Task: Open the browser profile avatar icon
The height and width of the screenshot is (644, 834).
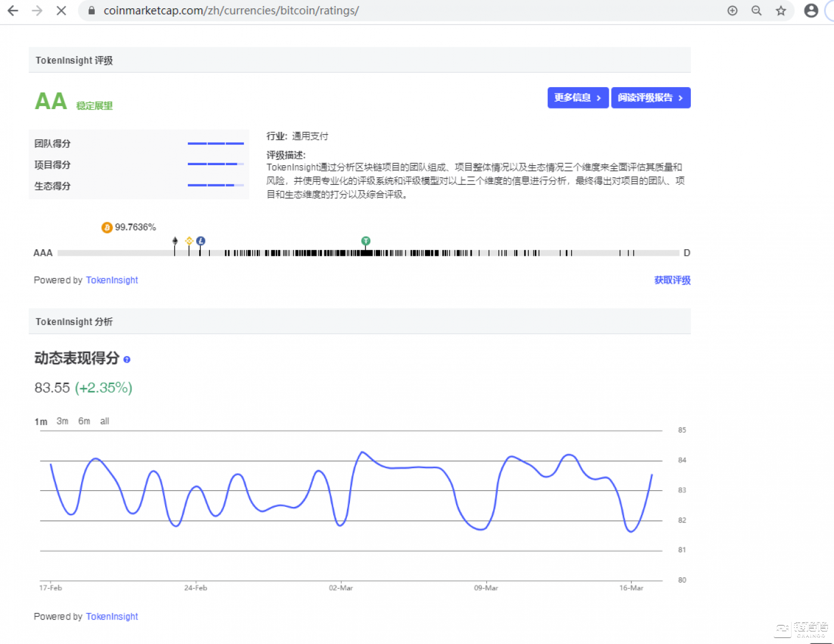Action: [x=811, y=11]
